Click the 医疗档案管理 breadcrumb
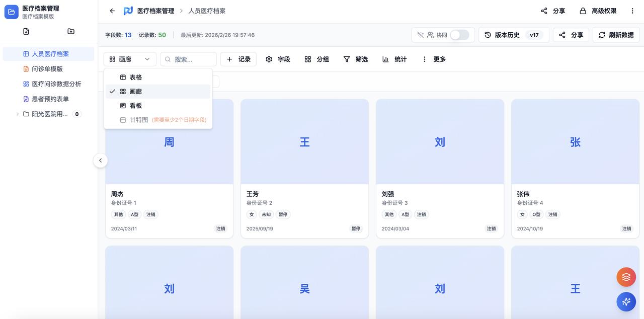Viewport: 644px width, 319px height. pos(155,11)
